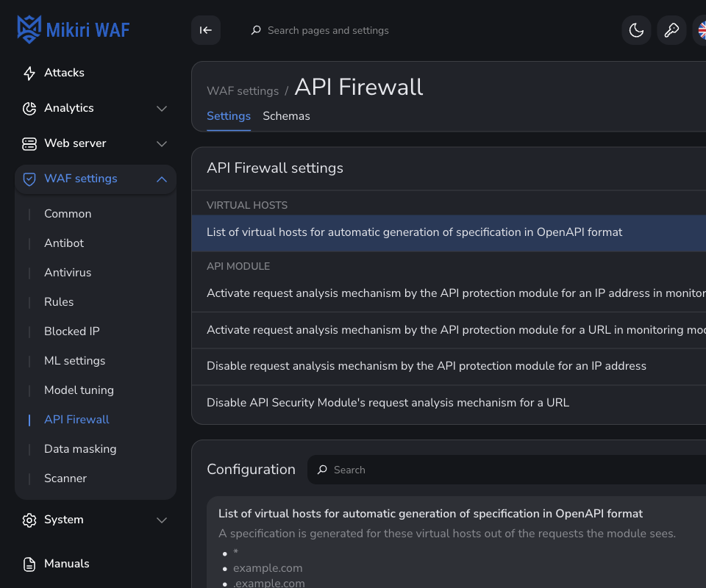The height and width of the screenshot is (588, 706).
Task: Click the example.com list entry
Action: (268, 568)
